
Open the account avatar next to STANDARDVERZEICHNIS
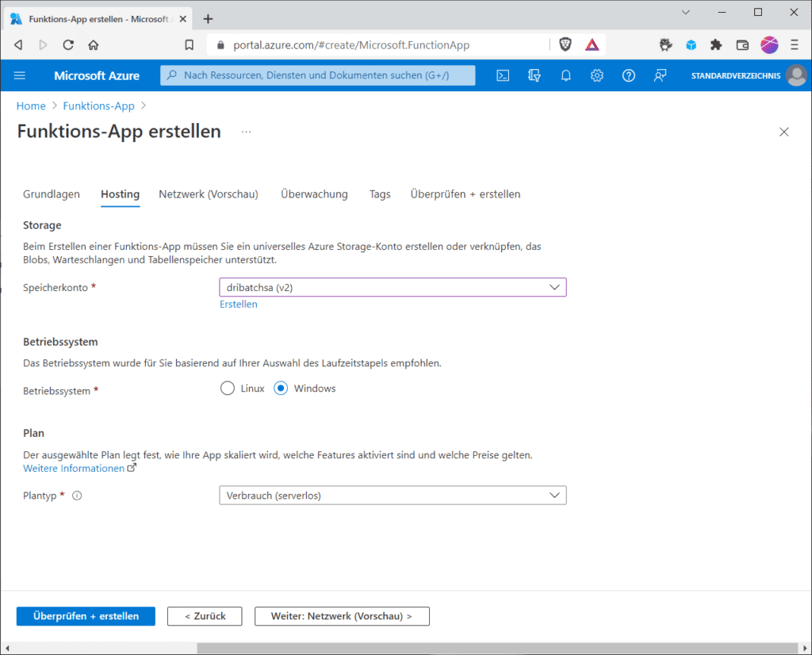tap(796, 75)
